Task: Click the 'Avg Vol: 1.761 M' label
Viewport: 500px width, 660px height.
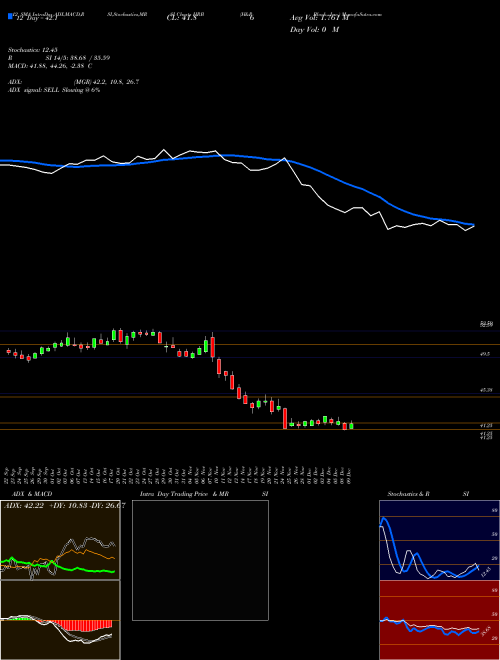Action: click(319, 18)
